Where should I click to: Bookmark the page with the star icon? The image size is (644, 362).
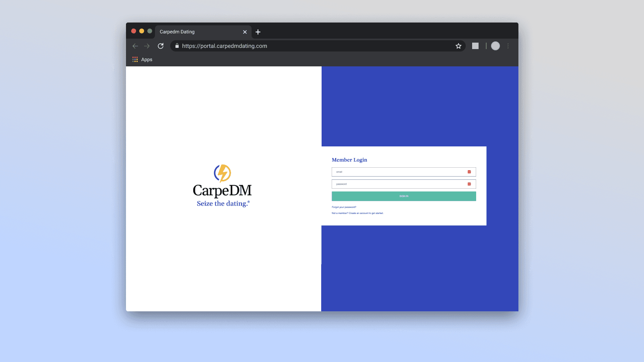tap(458, 46)
